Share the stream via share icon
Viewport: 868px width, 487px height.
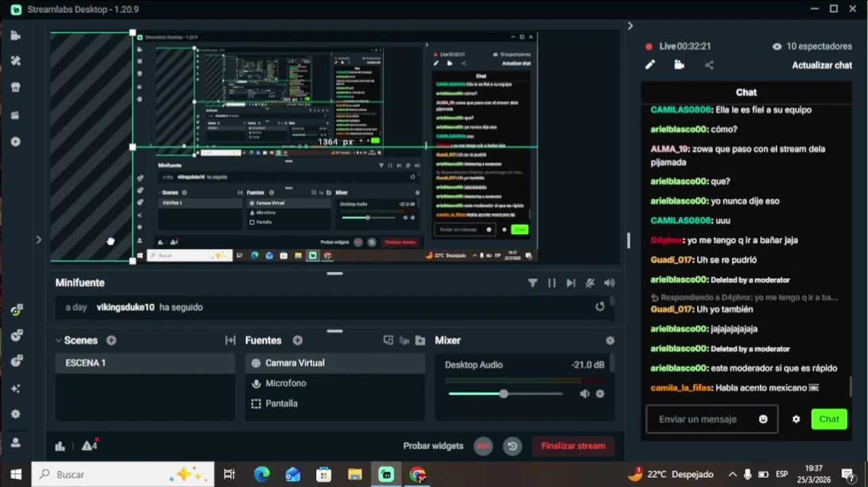tap(709, 65)
